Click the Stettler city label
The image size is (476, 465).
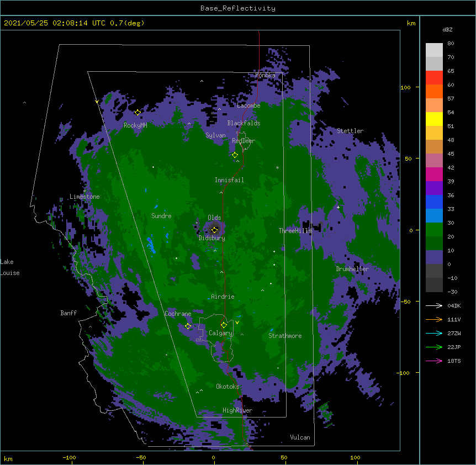click(350, 131)
